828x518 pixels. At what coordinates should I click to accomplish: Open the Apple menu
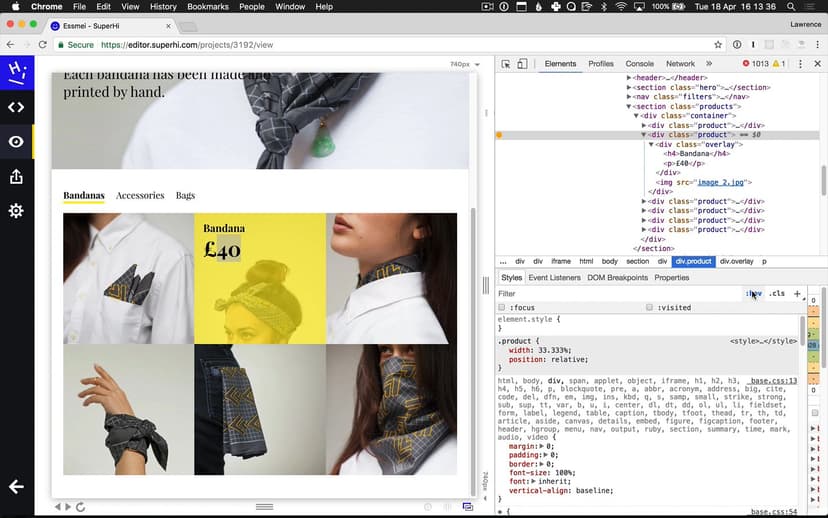(x=15, y=7)
